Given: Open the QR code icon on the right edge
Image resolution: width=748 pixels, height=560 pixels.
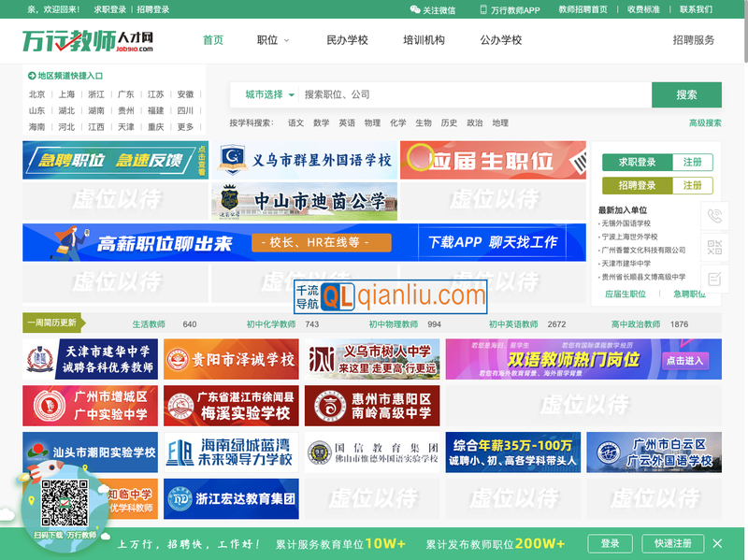Looking at the screenshot, I should tap(715, 247).
